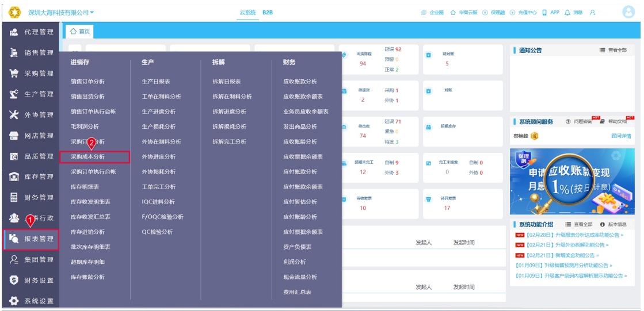Open 【02月21日】升级外协拆解功能公告

pos(567,245)
